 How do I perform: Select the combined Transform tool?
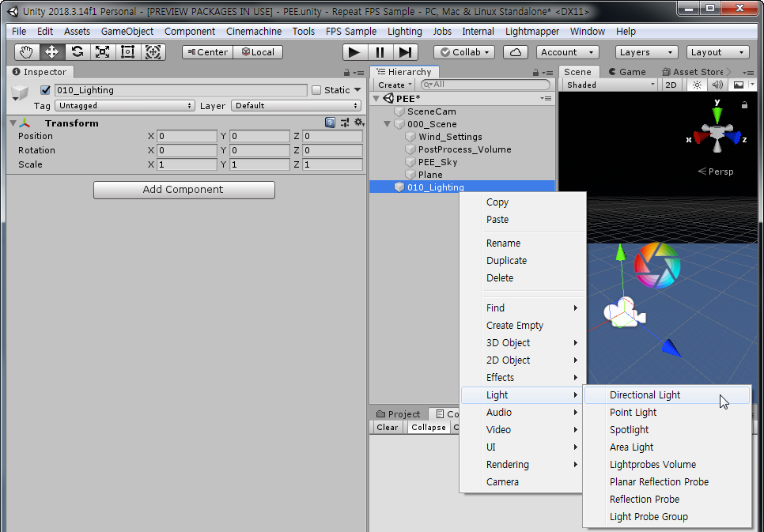click(x=153, y=52)
